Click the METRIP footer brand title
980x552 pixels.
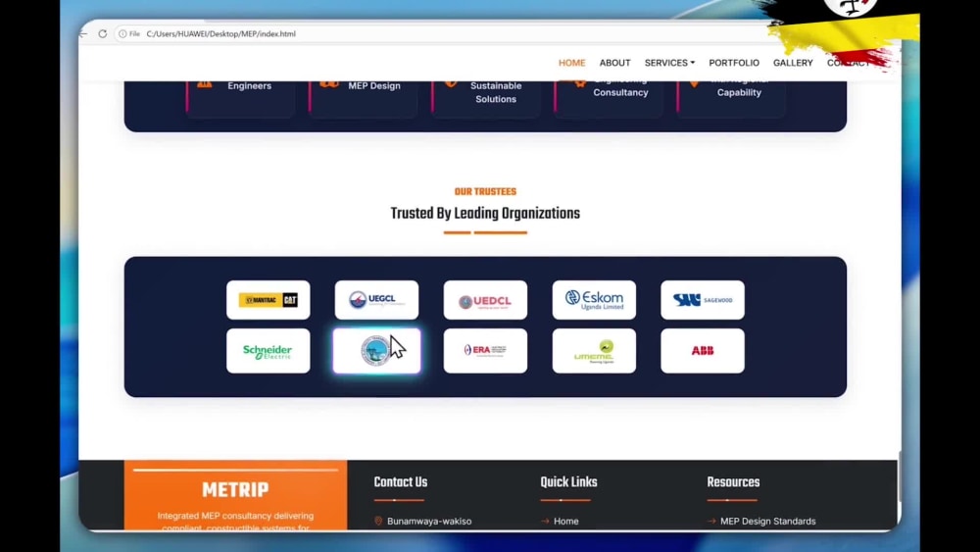pos(235,489)
